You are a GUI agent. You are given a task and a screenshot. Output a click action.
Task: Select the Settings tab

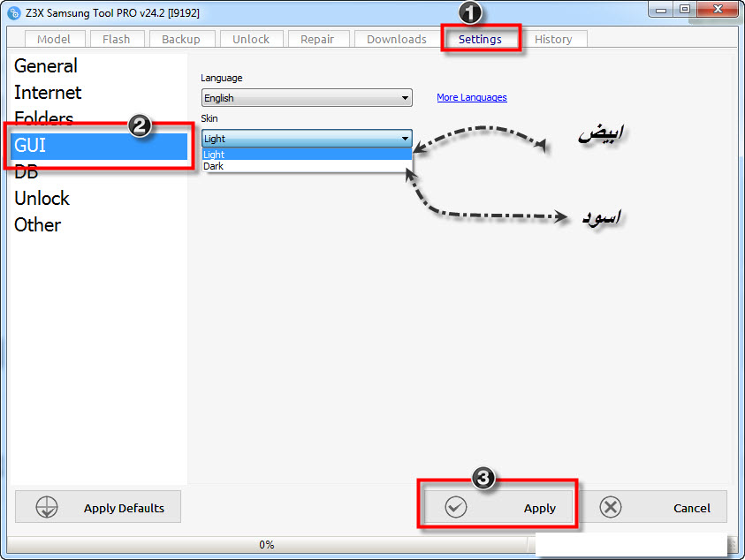tap(481, 39)
